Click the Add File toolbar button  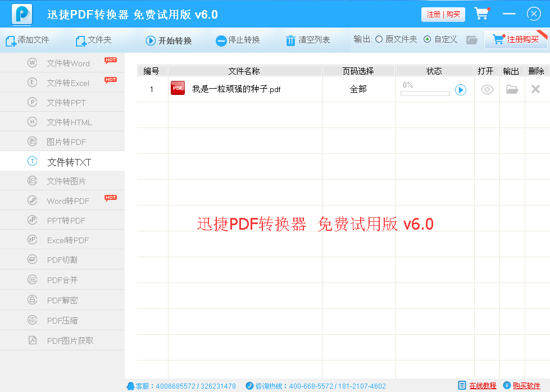(x=28, y=40)
